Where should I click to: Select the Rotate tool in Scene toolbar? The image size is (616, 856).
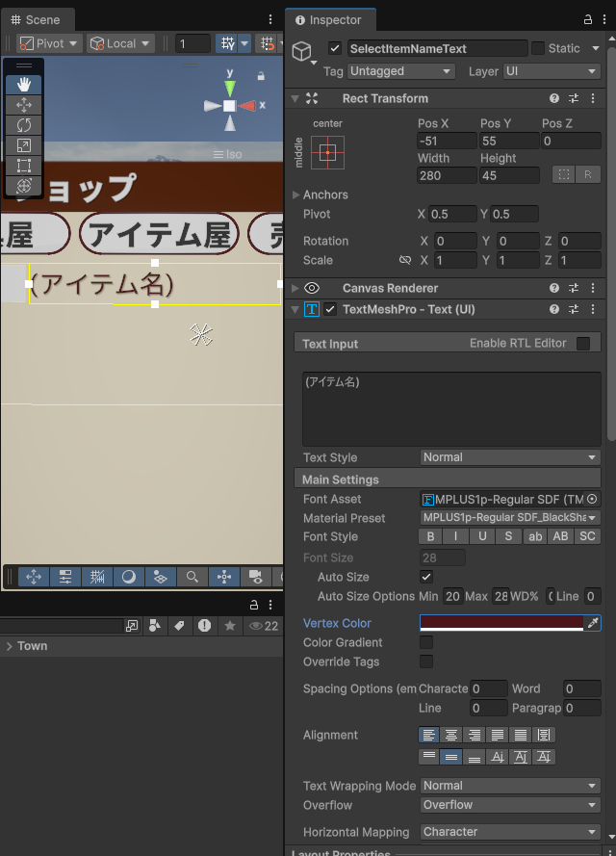pyautogui.click(x=23, y=125)
